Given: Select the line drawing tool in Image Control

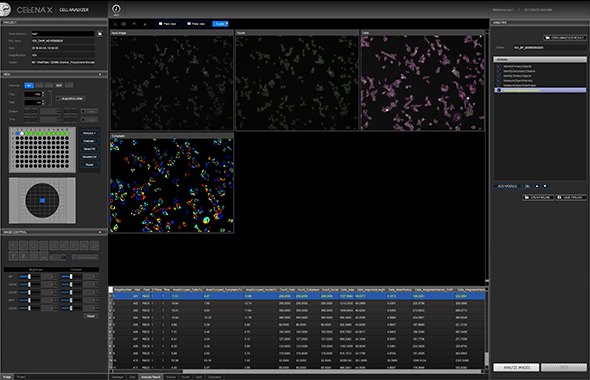Looking at the screenshot, I should 23,245.
